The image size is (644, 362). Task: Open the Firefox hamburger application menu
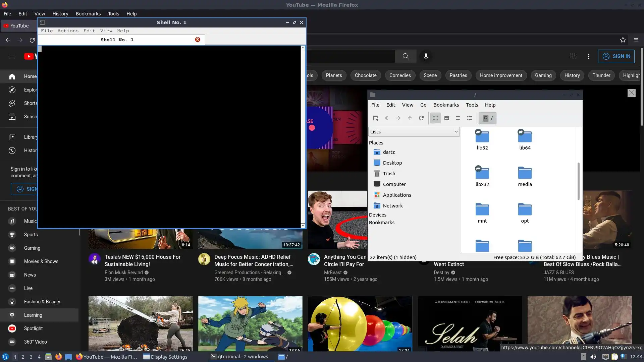tap(636, 40)
